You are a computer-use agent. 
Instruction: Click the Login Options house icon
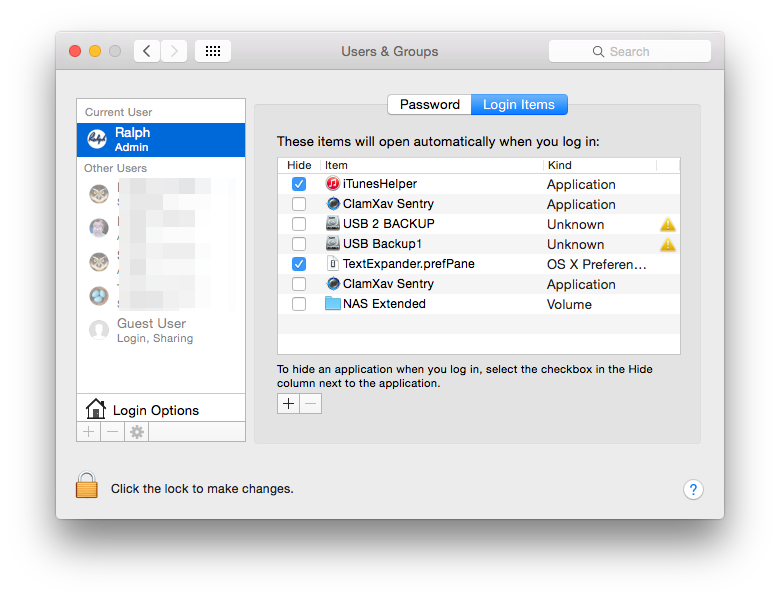point(96,409)
